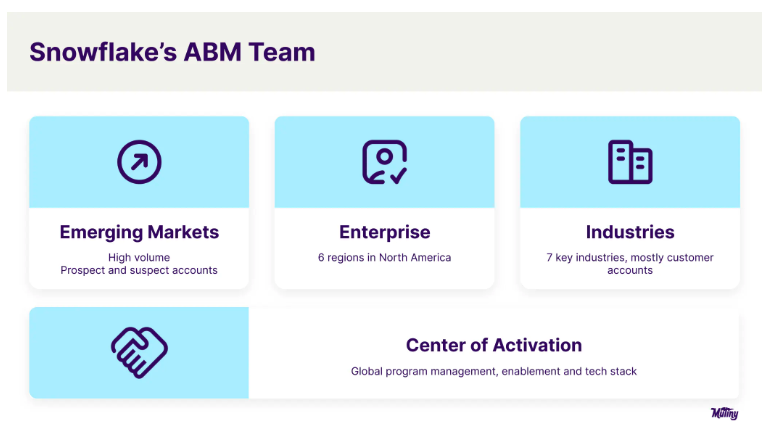This screenshot has height=442, width=769.
Task: Click the light blue Industries card header area
Action: pos(630,162)
